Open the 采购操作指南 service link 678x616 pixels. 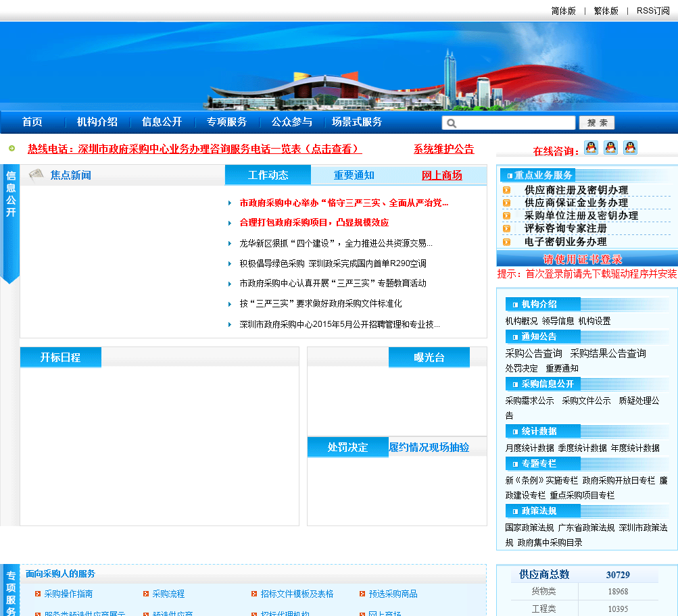coord(68,594)
